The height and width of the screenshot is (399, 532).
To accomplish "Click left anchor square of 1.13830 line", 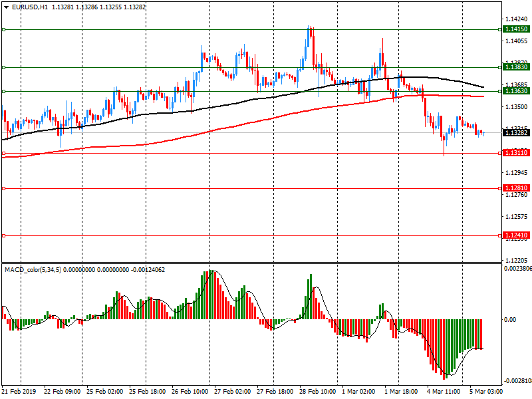I will 3,67.
